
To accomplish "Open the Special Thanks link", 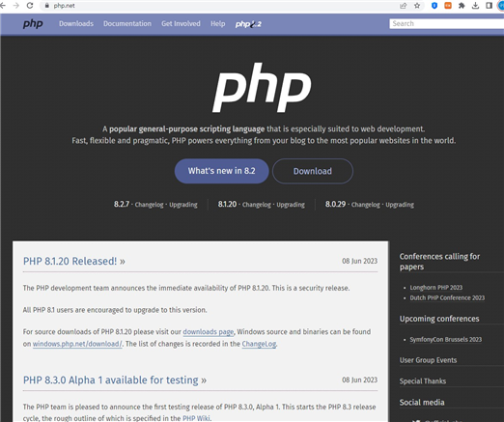I will pyautogui.click(x=423, y=381).
